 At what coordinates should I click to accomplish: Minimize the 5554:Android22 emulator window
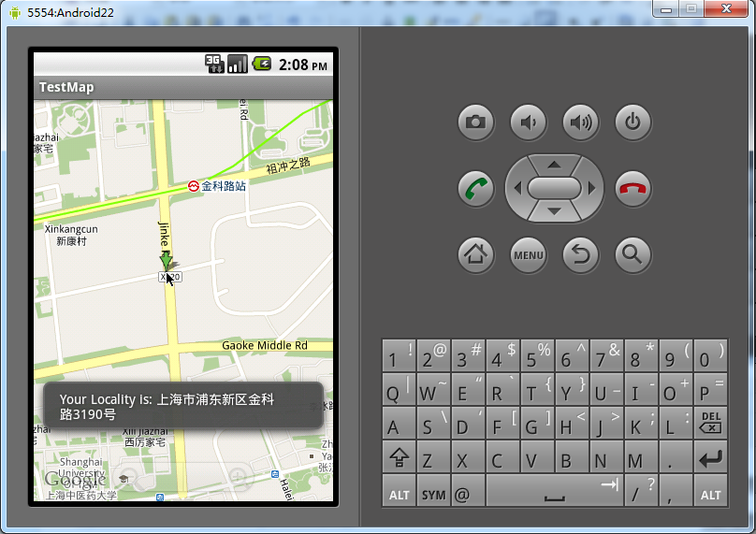(x=666, y=8)
